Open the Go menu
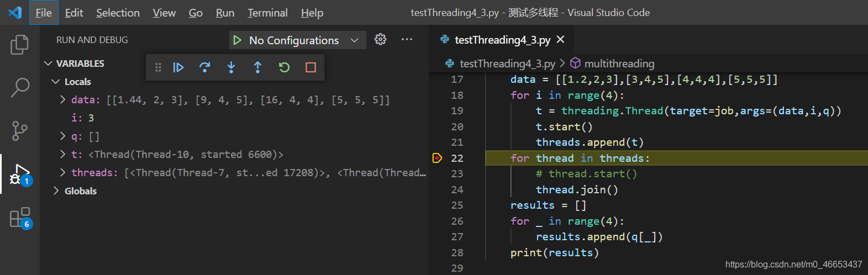Viewport: 868px width, 275px height. pos(196,13)
